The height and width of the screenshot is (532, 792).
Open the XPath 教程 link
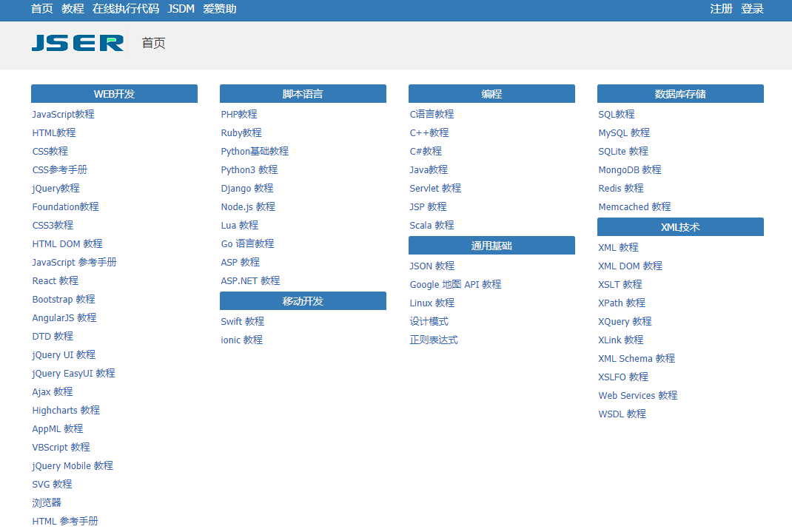click(x=622, y=303)
